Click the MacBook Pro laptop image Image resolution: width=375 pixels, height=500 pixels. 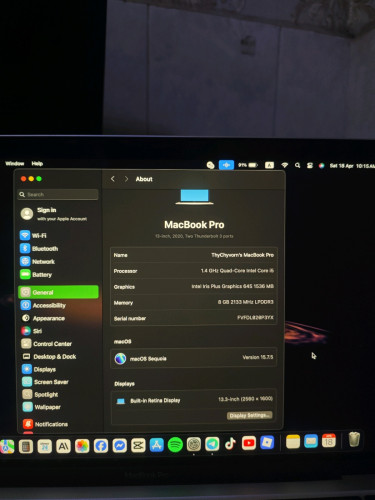[x=194, y=197]
